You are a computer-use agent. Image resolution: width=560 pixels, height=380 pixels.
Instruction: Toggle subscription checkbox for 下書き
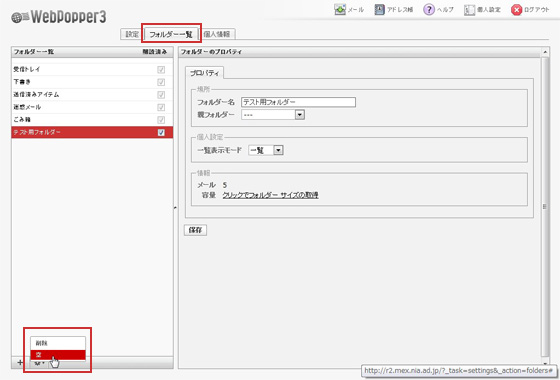[161, 82]
